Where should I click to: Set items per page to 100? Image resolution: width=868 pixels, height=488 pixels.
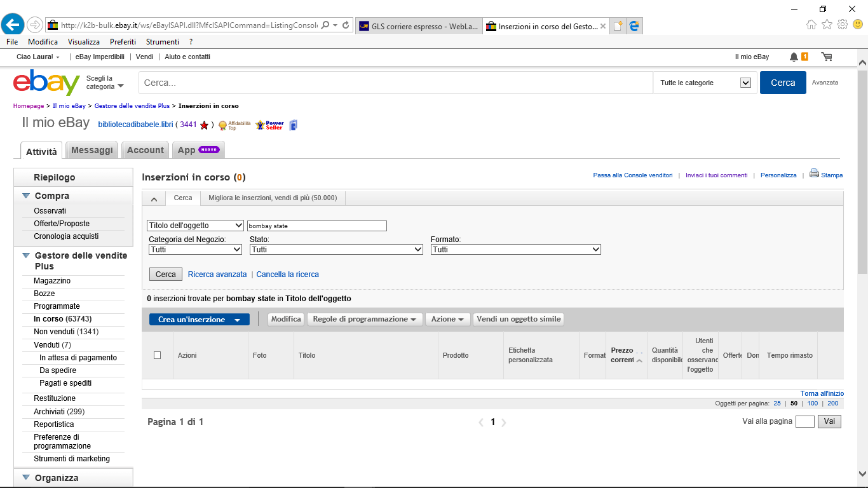click(813, 403)
